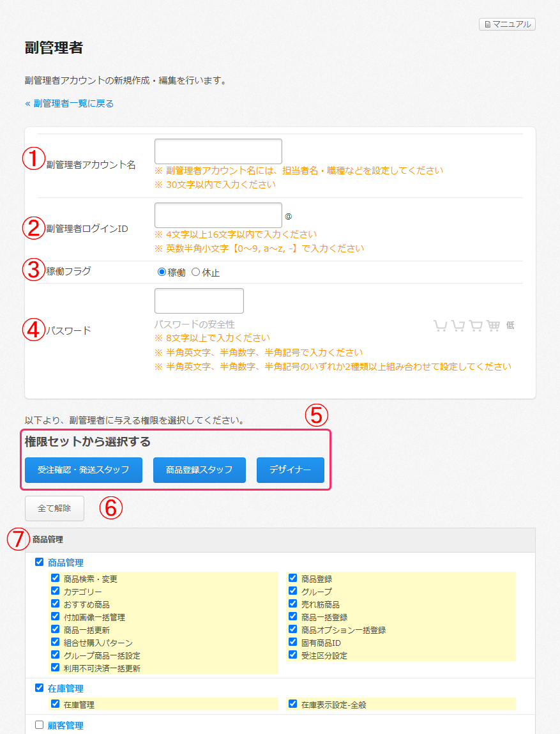Click the password strength cart icons indicator
Viewport: 560px width, 734px height.
coord(467,326)
